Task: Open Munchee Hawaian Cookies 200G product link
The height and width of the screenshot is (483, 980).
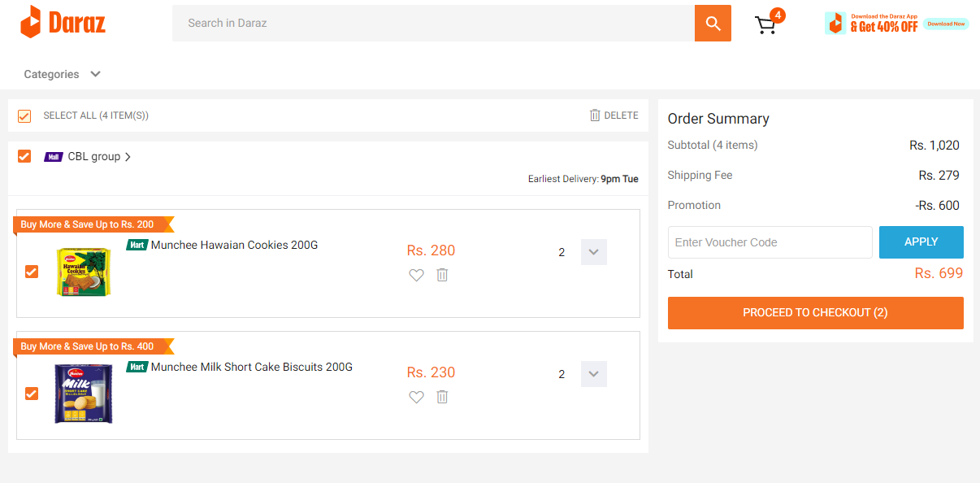Action: click(x=234, y=245)
